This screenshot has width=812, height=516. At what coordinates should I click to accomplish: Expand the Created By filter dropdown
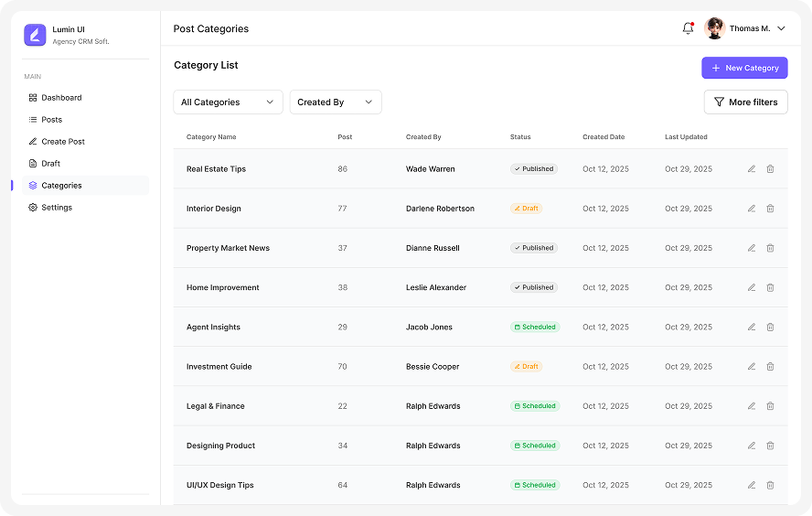tap(335, 102)
